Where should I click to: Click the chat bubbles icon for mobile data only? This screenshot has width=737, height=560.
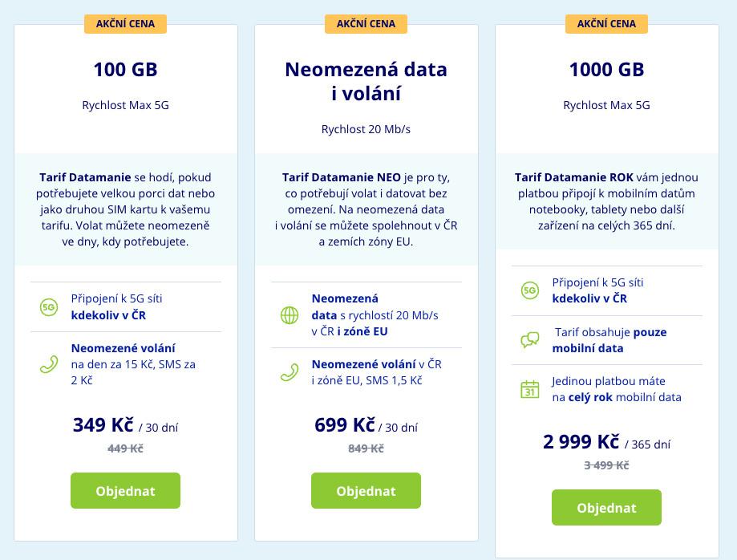[x=530, y=339]
